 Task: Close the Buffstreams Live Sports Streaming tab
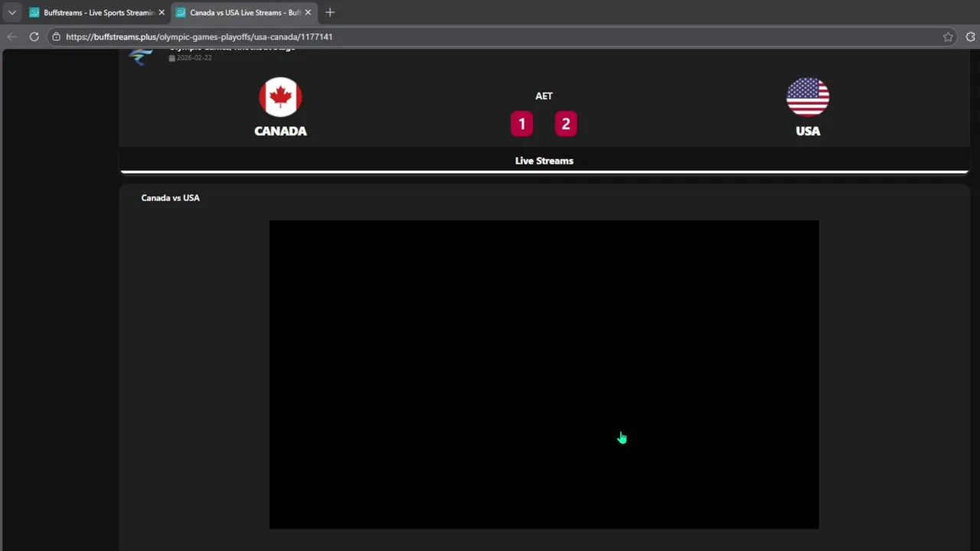click(162, 12)
